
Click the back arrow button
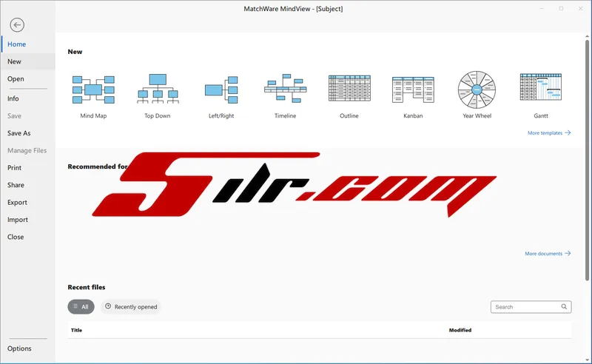coord(17,24)
